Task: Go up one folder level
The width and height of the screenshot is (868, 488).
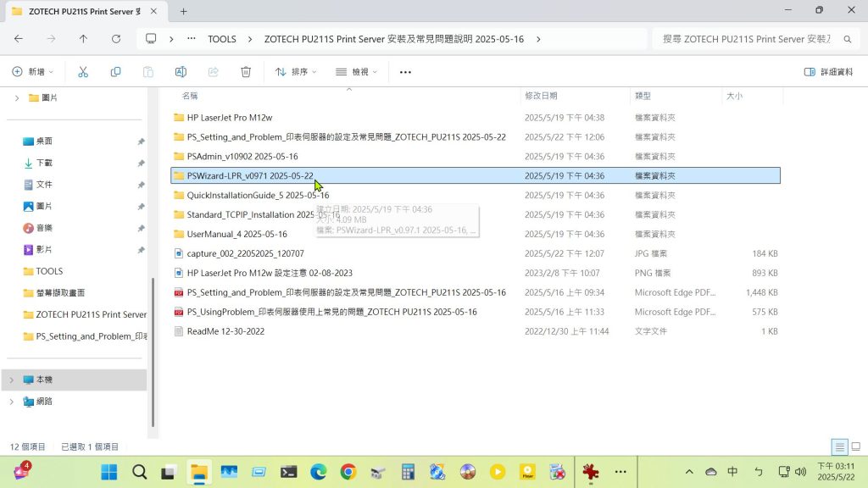Action: [83, 39]
